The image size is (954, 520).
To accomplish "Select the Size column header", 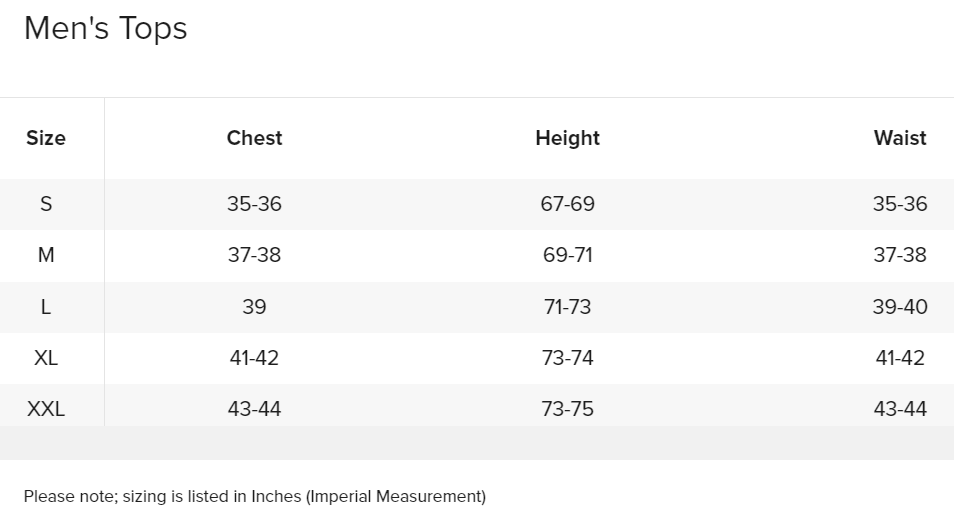I will coord(46,138).
